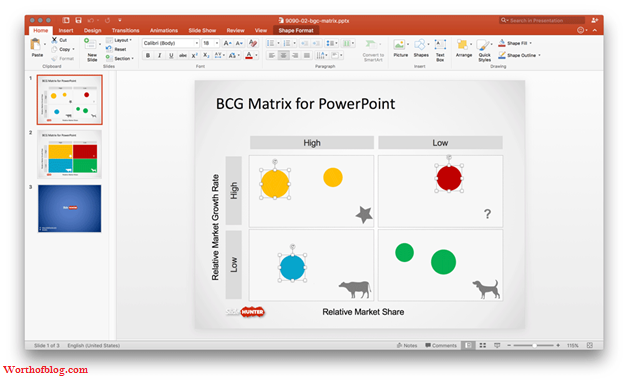Toggle Underline formatting

171,56
